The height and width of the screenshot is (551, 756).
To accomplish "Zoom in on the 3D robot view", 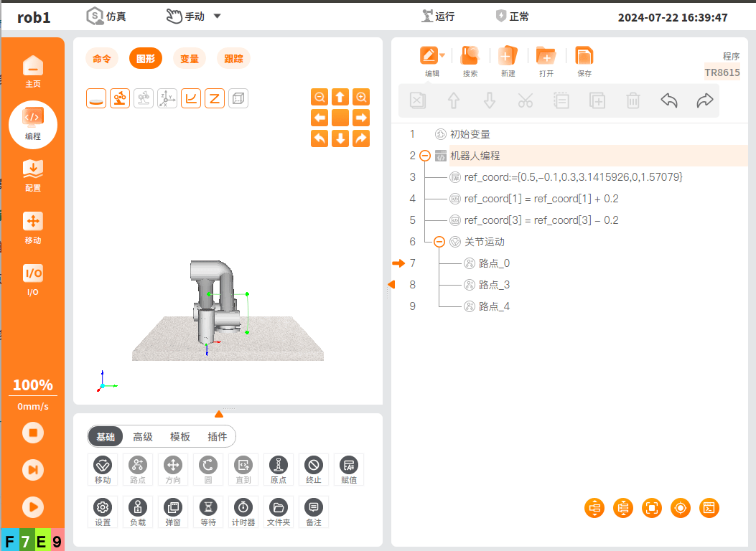I will pyautogui.click(x=361, y=97).
